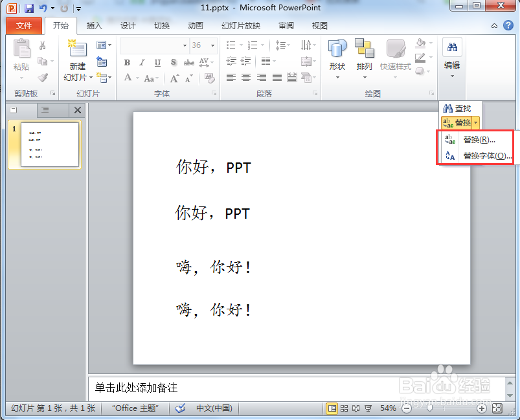The height and width of the screenshot is (420, 520).
Task: Choose Replace Fonts(O) menu entry
Action: 477,155
